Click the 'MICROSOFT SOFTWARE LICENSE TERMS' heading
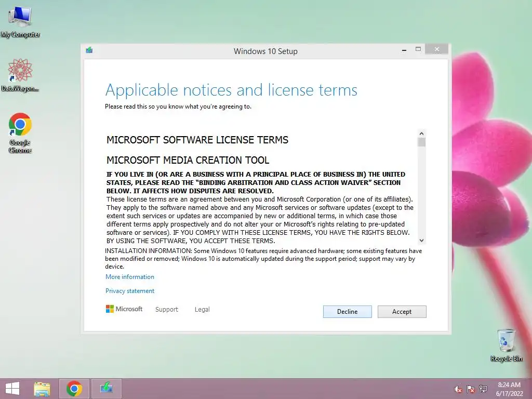The image size is (532, 399). [x=197, y=140]
